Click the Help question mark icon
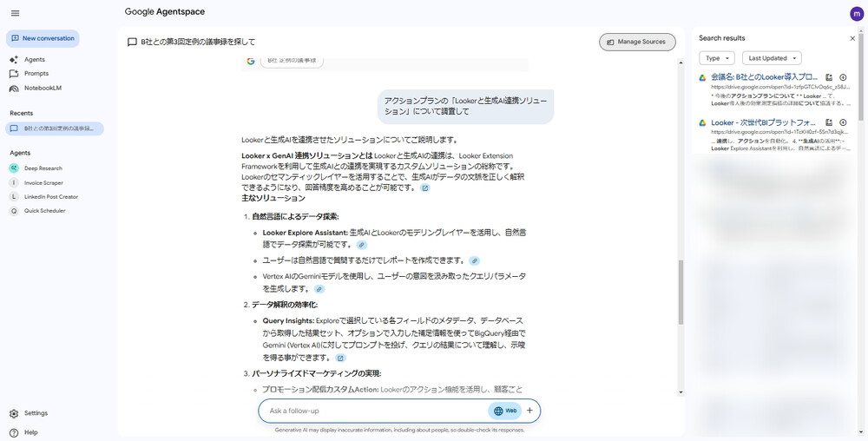The image size is (868, 441). pos(14,432)
